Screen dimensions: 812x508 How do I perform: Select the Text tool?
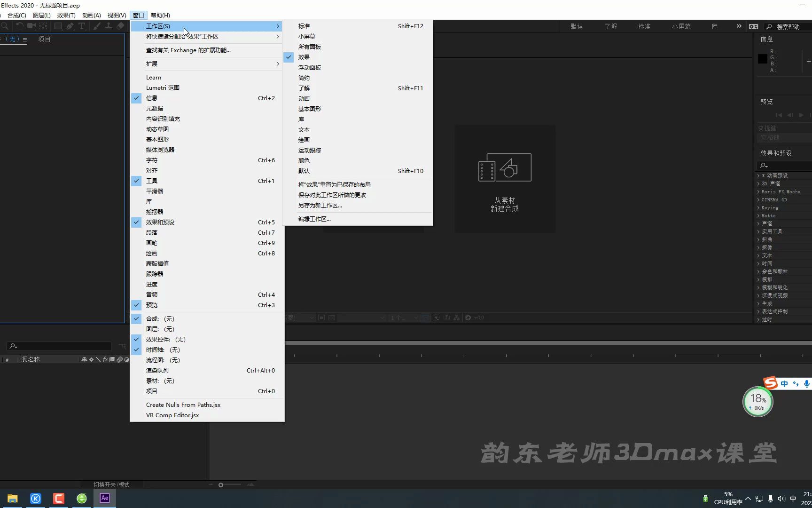[x=82, y=26]
